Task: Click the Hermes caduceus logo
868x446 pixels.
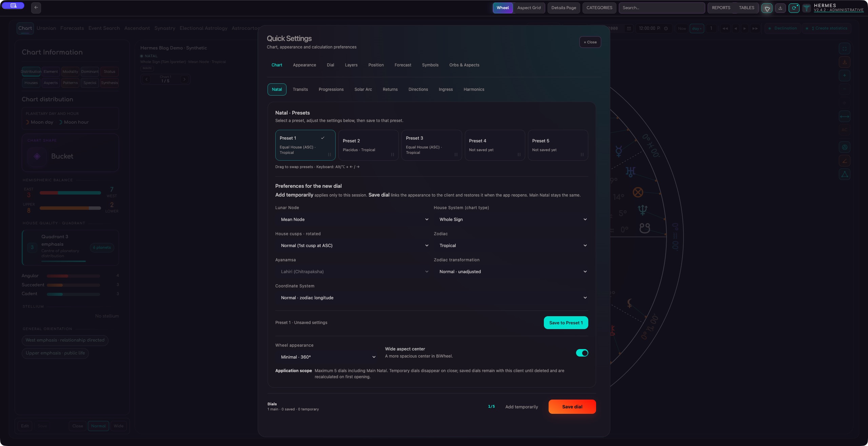Action: click(x=807, y=8)
